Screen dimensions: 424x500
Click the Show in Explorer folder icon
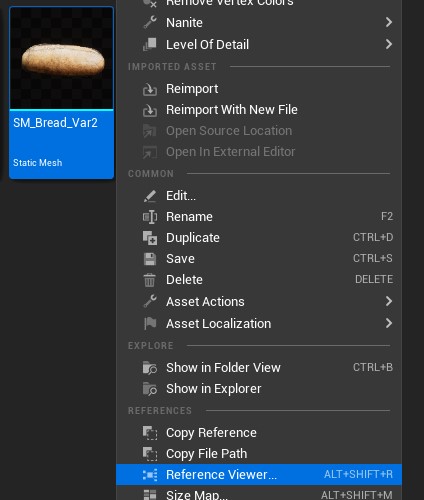tap(150, 389)
